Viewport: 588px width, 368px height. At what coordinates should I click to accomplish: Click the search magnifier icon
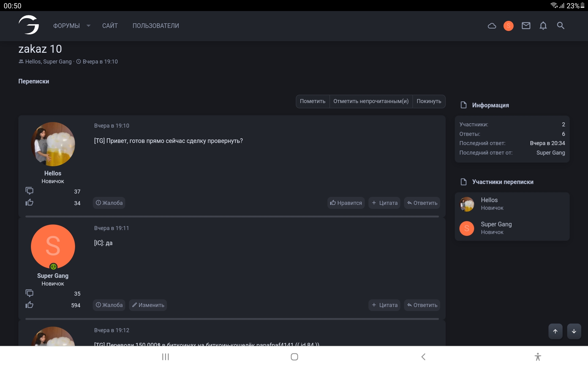point(560,26)
